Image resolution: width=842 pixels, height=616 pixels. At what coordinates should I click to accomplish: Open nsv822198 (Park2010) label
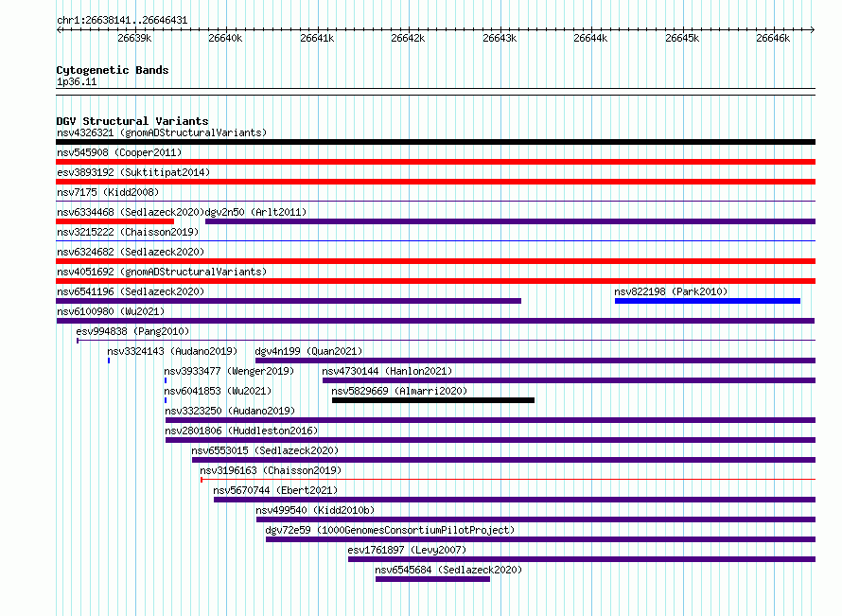point(672,291)
